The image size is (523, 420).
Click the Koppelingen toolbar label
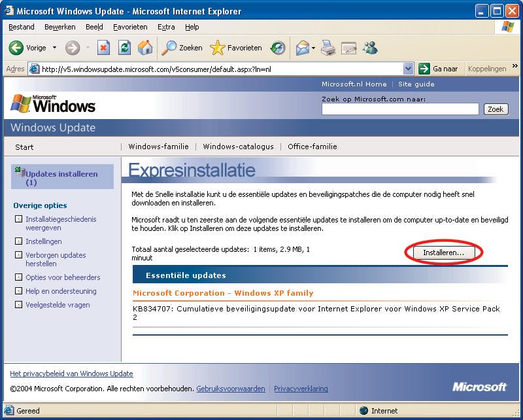coord(487,69)
